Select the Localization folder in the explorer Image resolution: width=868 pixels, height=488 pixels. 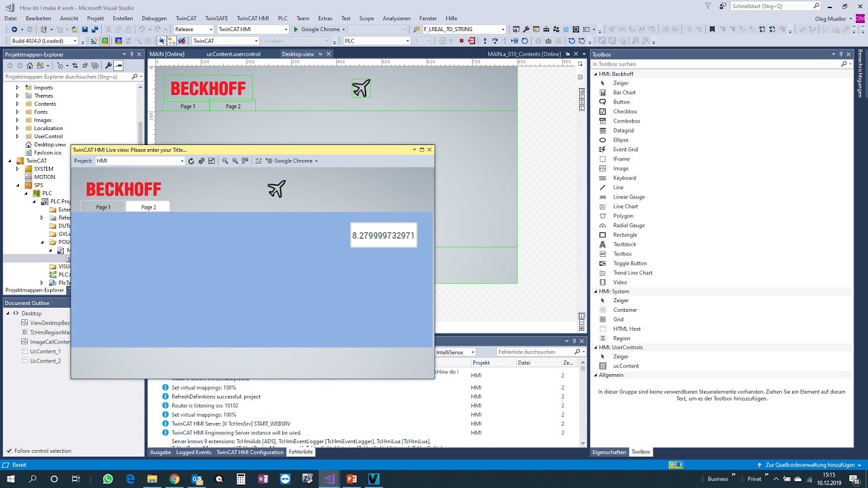[48, 128]
